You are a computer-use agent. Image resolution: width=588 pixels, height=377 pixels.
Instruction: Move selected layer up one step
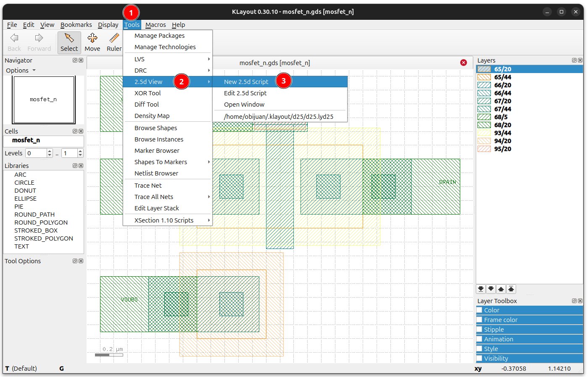coord(501,289)
